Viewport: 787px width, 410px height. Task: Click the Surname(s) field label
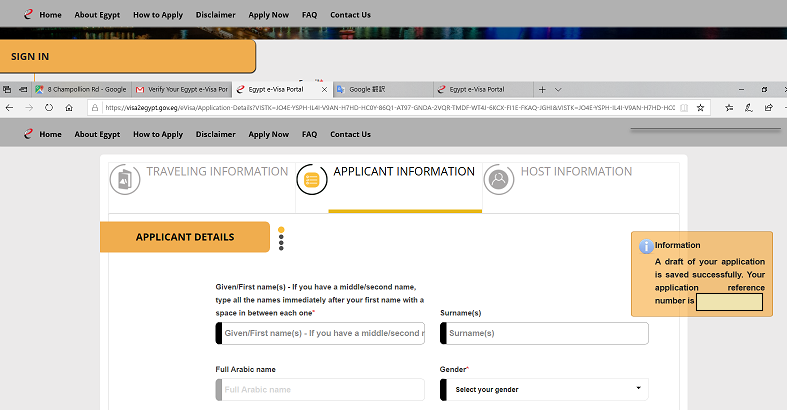461,313
